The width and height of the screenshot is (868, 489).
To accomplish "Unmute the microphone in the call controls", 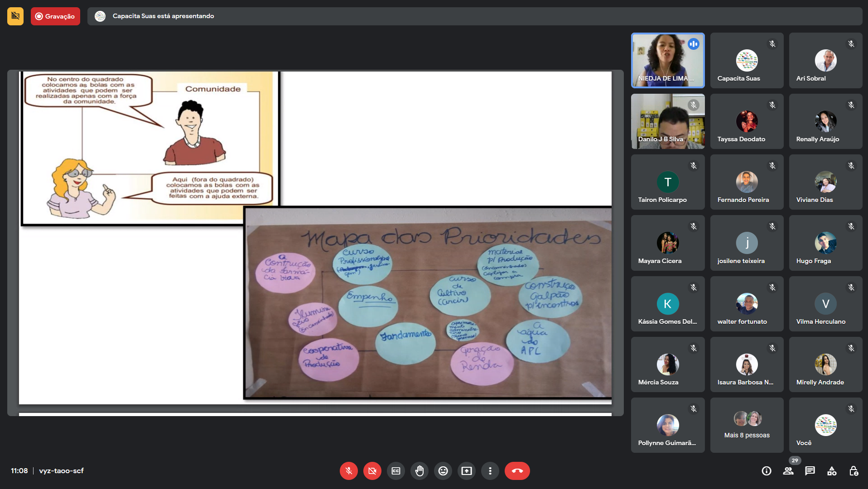I will pos(348,471).
